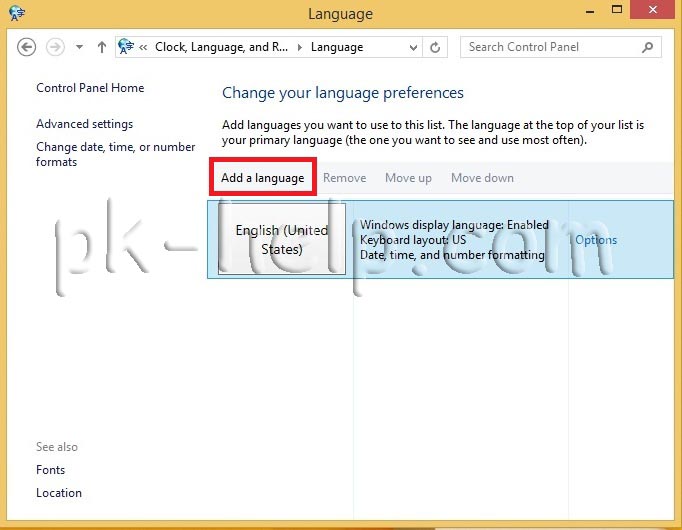Image resolution: width=682 pixels, height=530 pixels.
Task: Click the language globe icon in address bar
Action: (126, 47)
